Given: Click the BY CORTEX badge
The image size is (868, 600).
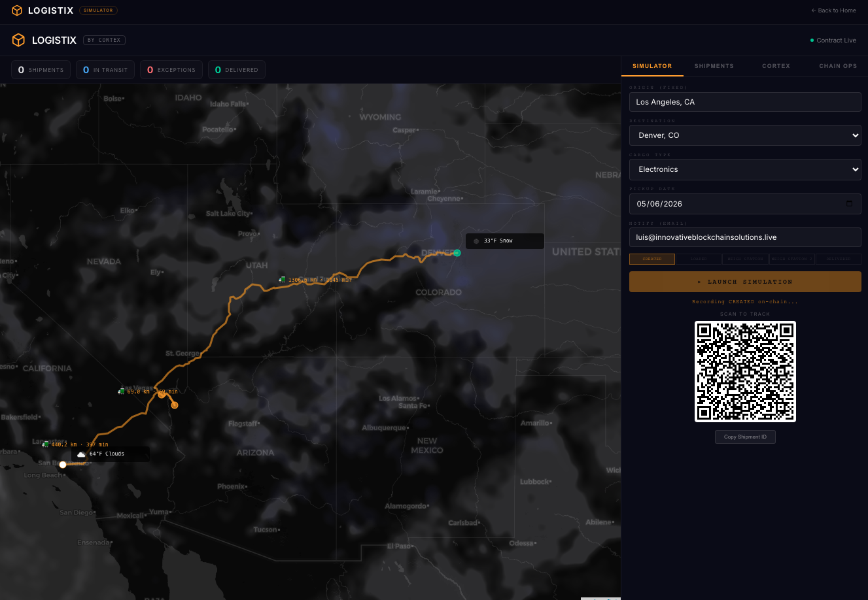Looking at the screenshot, I should tap(105, 41).
